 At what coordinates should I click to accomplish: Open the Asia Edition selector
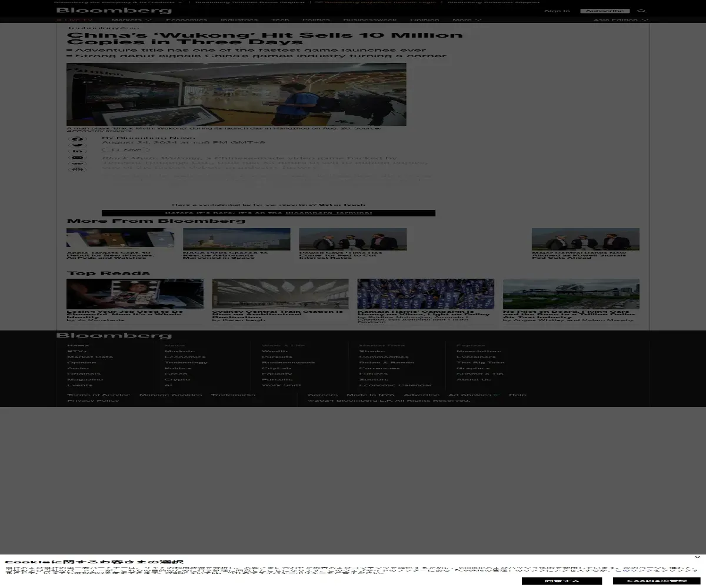[621, 20]
